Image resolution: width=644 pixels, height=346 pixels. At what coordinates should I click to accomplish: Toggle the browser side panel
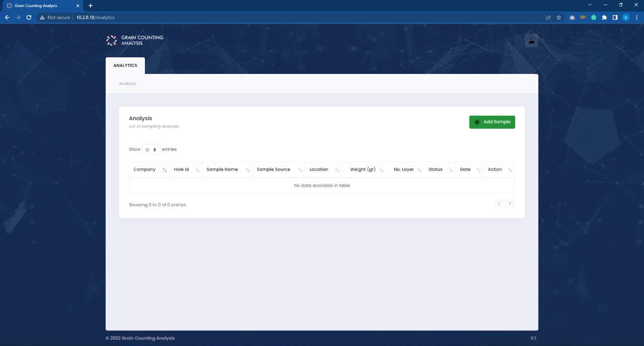[615, 18]
